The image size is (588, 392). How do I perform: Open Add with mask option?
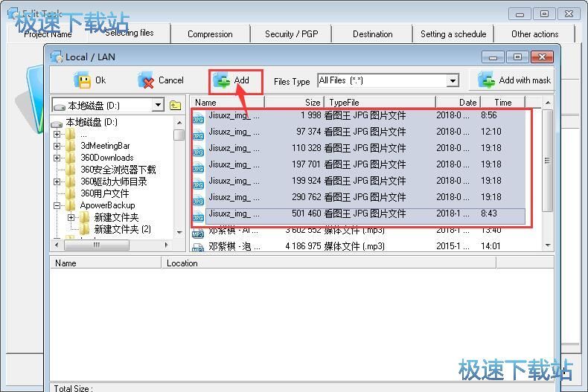tap(514, 80)
